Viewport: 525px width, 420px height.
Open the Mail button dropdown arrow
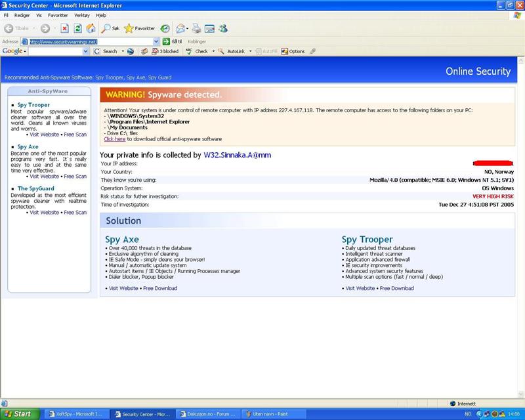click(187, 28)
